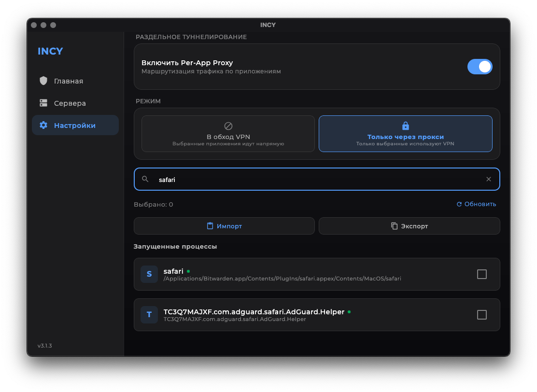The height and width of the screenshot is (392, 537).
Task: Click the gear icon beside Настройки
Action: click(x=43, y=126)
